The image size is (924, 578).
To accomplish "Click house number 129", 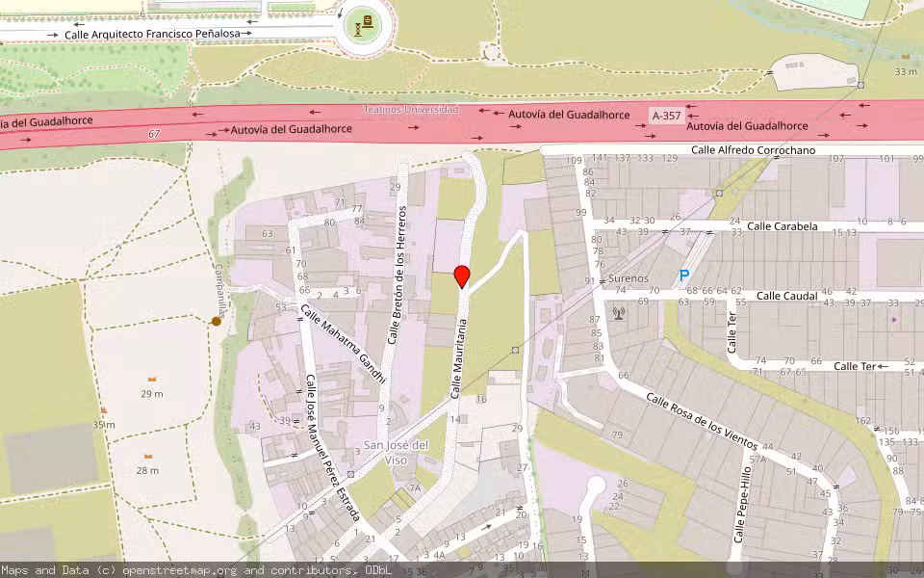I will click(x=670, y=157).
